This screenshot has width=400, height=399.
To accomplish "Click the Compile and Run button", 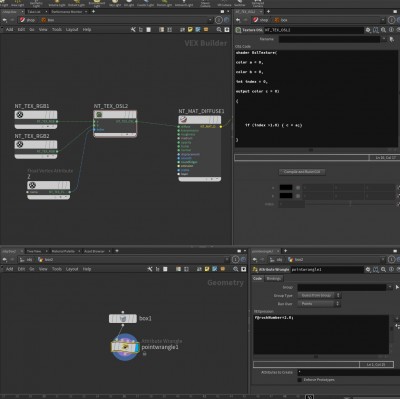I will pos(302,172).
